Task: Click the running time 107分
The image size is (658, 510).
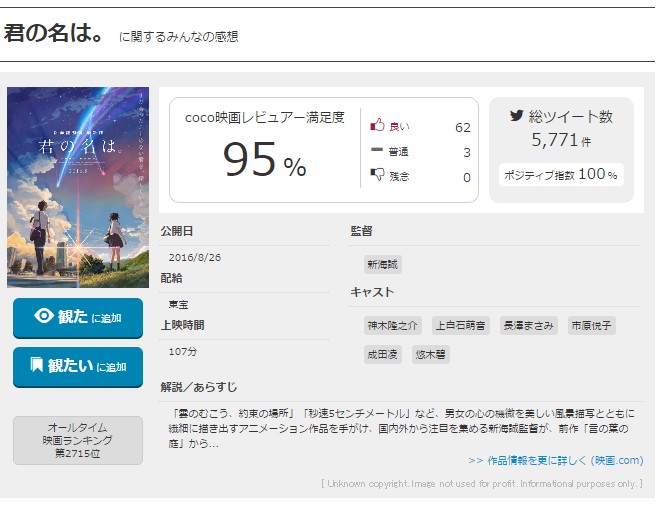Action: click(x=183, y=352)
